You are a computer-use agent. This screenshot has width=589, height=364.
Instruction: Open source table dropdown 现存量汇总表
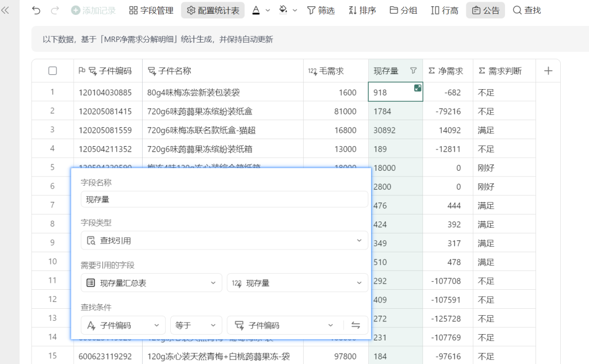[x=151, y=283]
